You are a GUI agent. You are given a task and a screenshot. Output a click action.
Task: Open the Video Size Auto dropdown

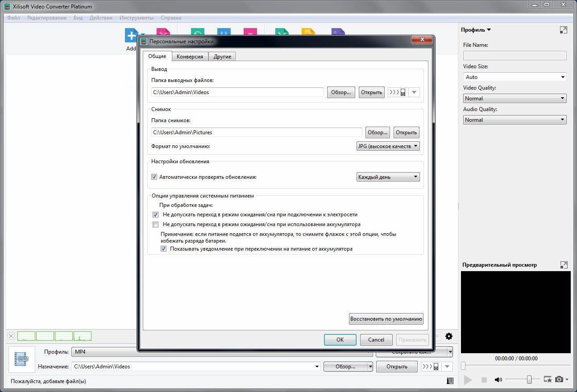click(515, 77)
